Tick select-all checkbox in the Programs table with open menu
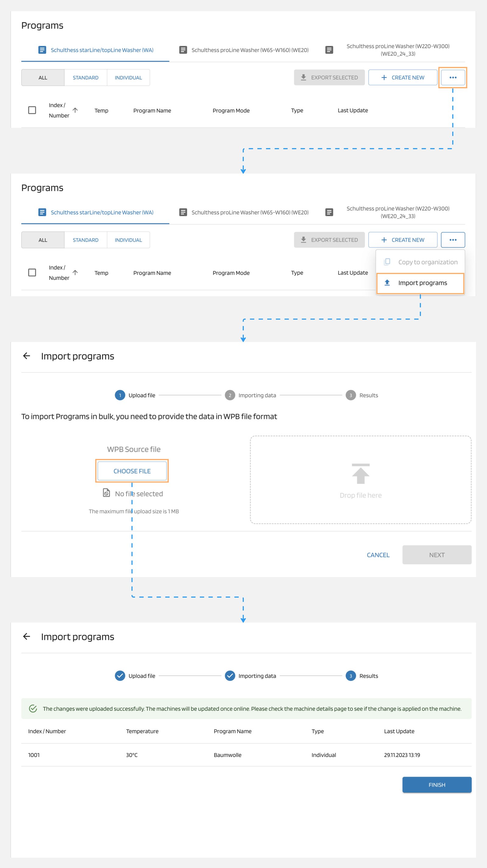Image resolution: width=487 pixels, height=868 pixels. pos(32,273)
